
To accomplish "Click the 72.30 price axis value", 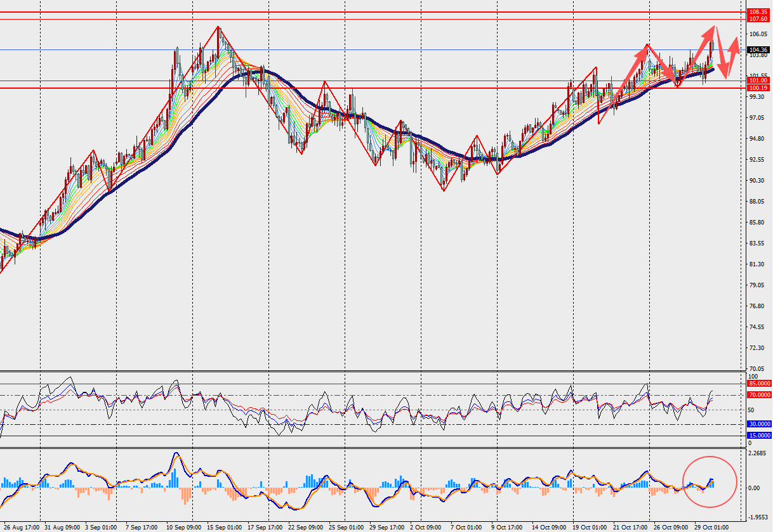I will pos(756,348).
